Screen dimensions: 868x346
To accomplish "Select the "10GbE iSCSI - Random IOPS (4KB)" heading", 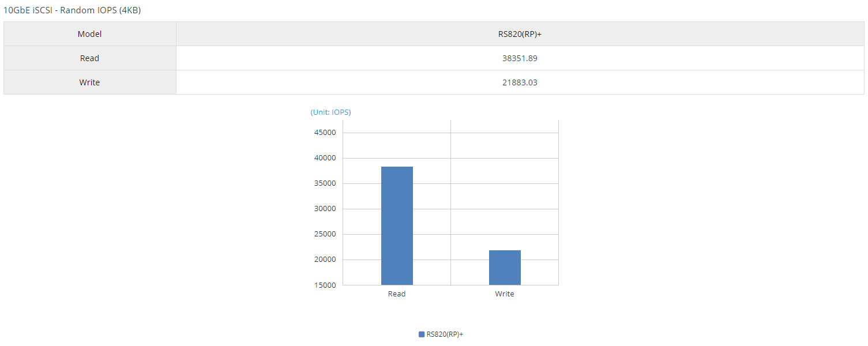I will 72,10.
